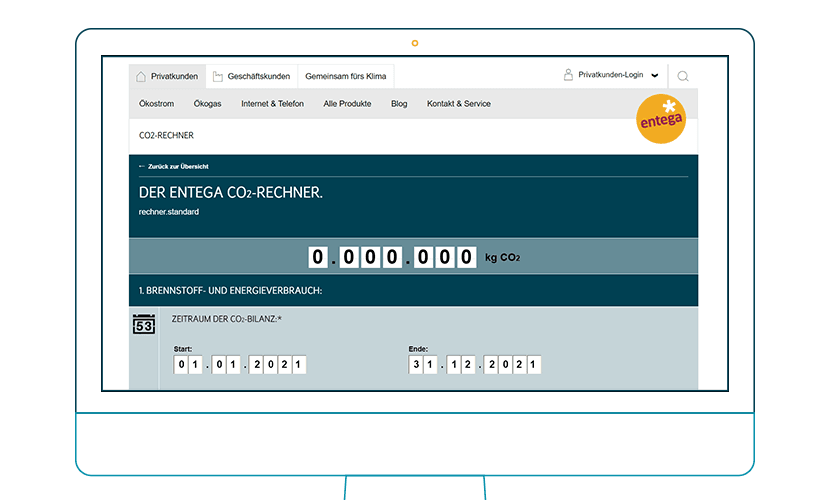The image size is (830, 500).
Task: Click the Start month field 01
Action: tap(226, 365)
